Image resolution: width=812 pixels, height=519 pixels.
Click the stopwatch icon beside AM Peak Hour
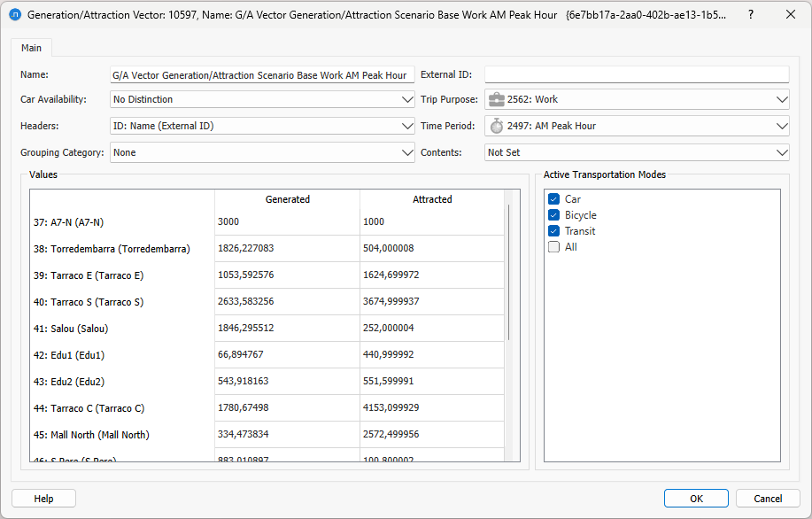[x=497, y=126]
